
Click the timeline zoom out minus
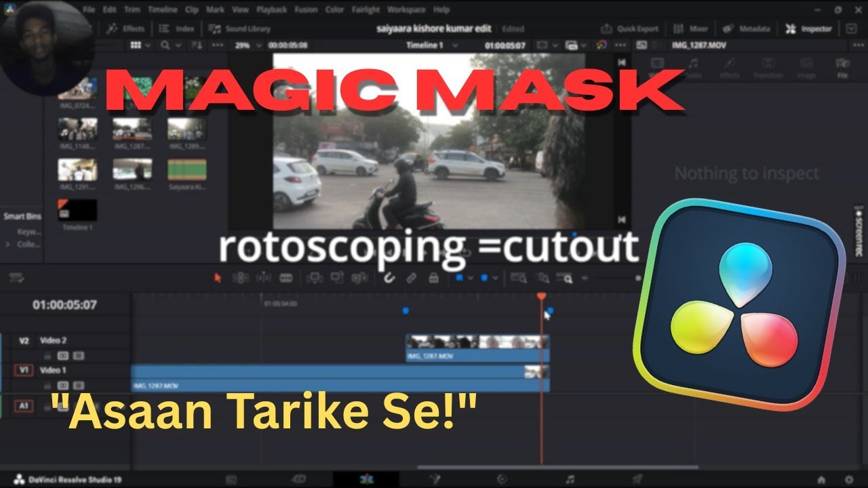pyautogui.click(x=585, y=277)
